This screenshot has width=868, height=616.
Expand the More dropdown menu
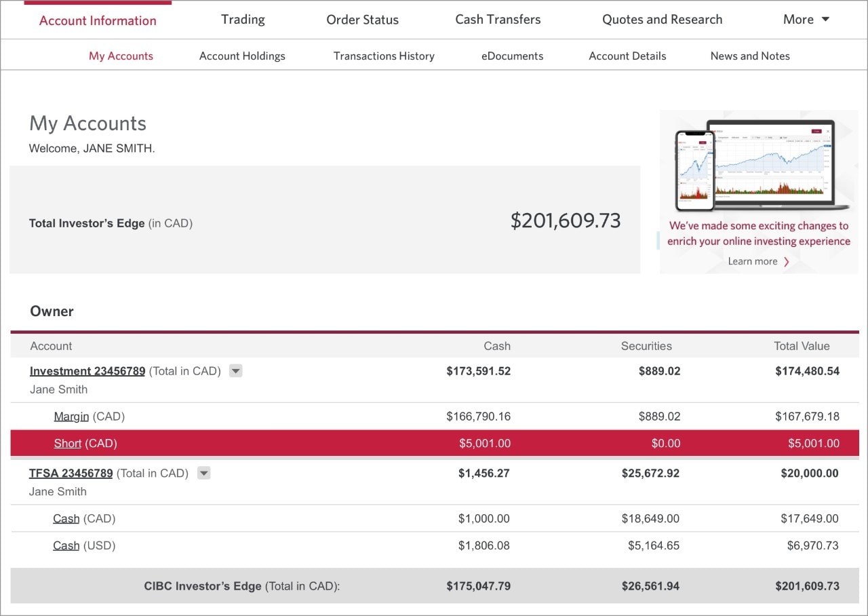click(806, 20)
